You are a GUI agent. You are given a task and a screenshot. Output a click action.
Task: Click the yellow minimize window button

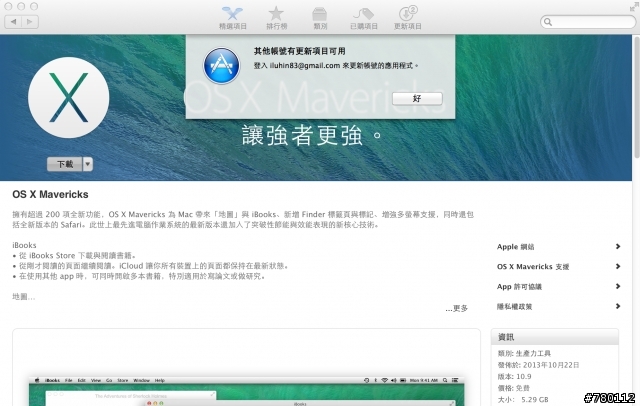(21, 6)
